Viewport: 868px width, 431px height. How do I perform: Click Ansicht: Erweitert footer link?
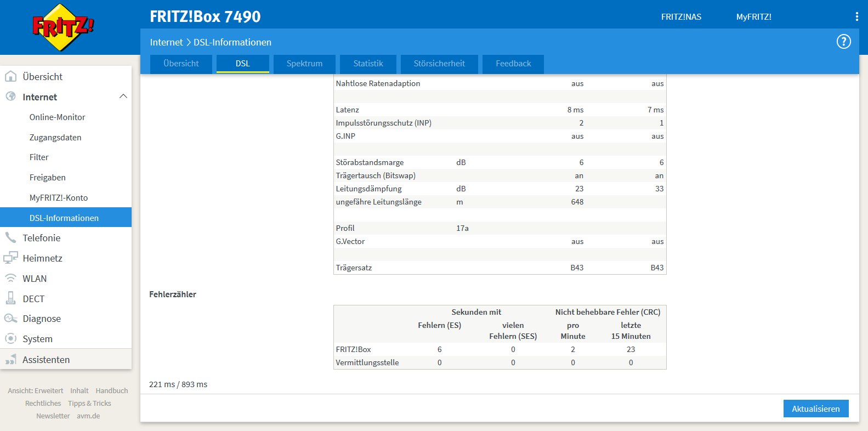coord(36,391)
